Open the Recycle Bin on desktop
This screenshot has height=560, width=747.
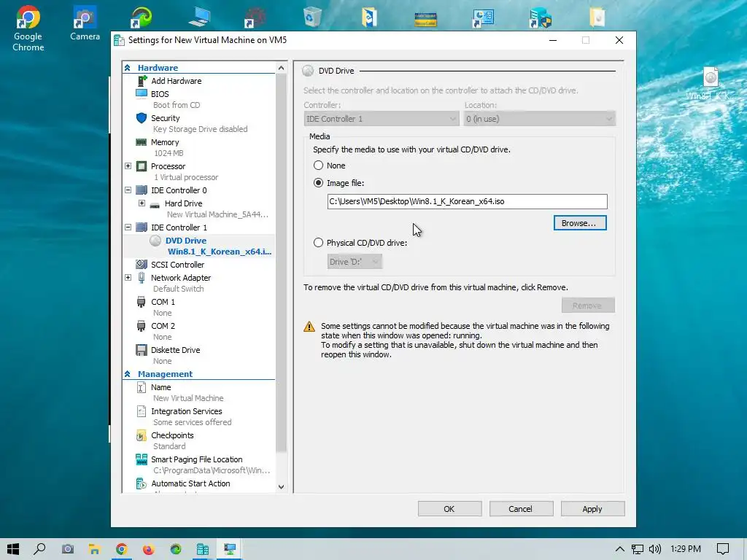312,17
